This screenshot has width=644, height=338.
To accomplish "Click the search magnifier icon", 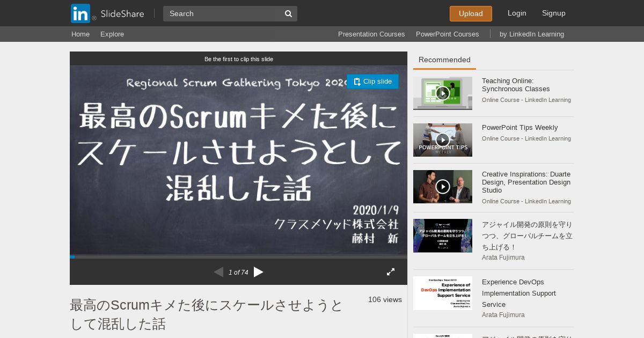I will click(288, 13).
